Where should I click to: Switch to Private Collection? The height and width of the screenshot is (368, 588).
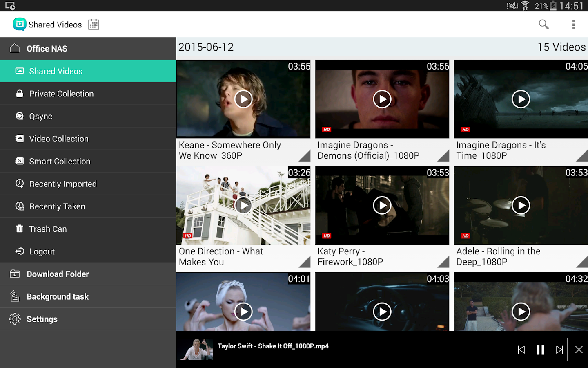click(x=61, y=94)
